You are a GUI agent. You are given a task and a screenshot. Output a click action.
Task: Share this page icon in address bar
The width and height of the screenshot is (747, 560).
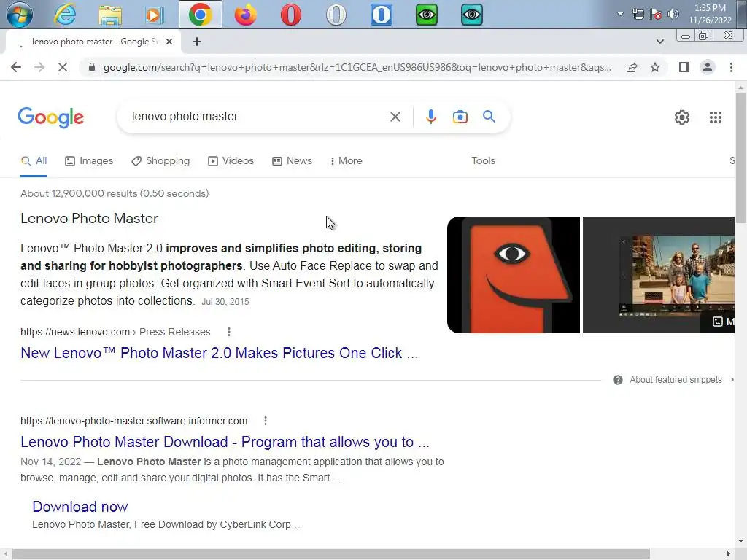point(632,67)
